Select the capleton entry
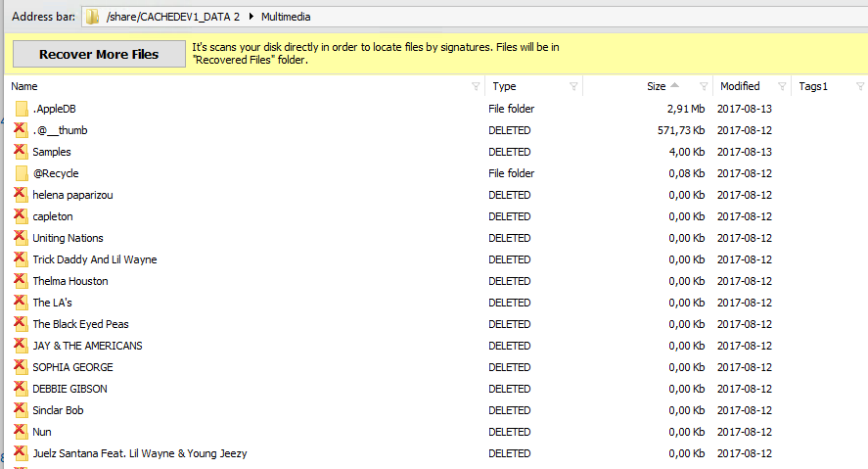Viewport: 868px width, 469px height. point(53,217)
